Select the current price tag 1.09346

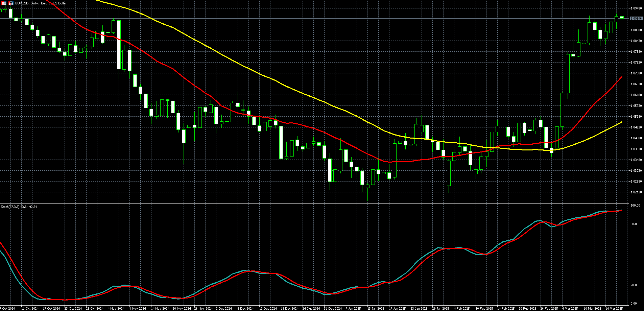(x=636, y=19)
